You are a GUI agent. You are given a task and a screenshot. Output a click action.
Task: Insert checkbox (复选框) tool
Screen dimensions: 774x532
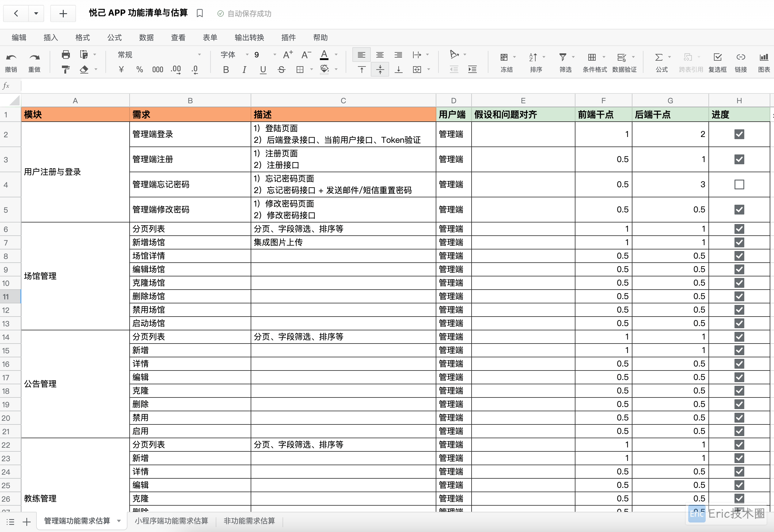717,62
